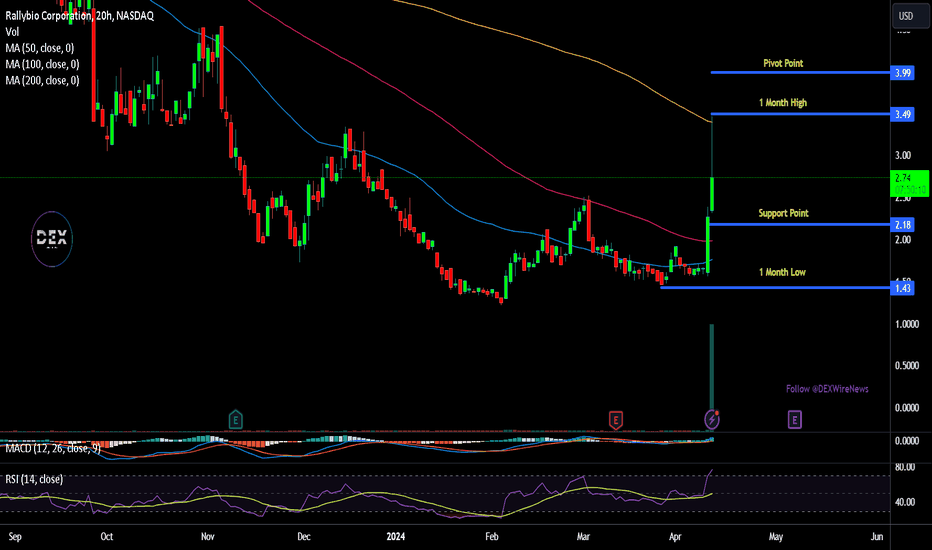Click the 1.43 price label on axis

point(903,288)
